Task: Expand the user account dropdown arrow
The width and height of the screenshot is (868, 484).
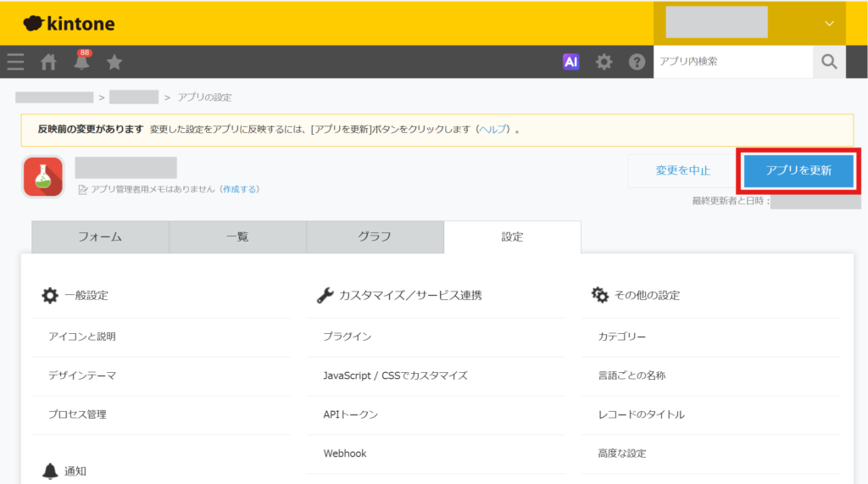Action: [829, 23]
